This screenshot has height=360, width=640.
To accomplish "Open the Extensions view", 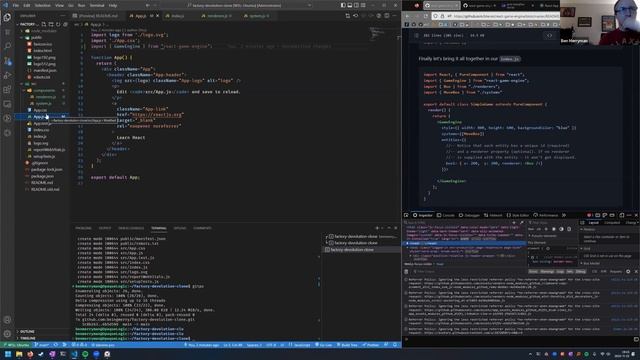I will (7, 89).
